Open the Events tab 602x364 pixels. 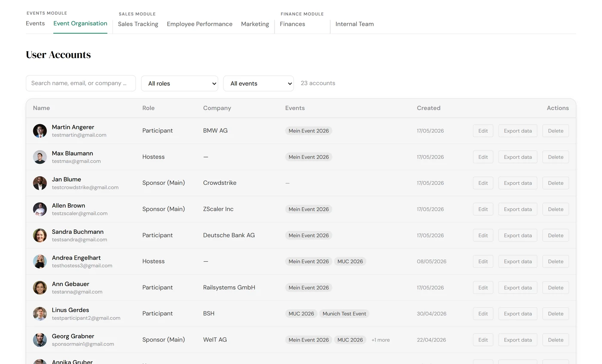(35, 24)
